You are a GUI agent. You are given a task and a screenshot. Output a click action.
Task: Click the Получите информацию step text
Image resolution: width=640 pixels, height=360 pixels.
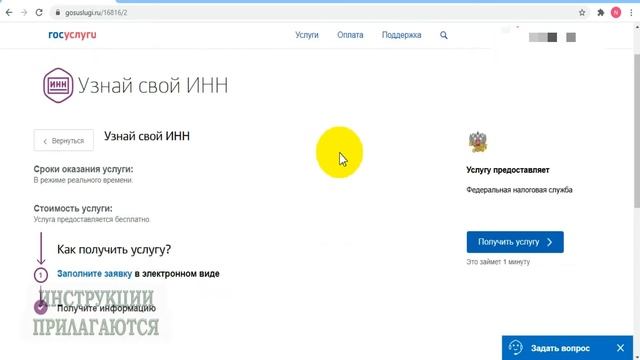(106, 308)
